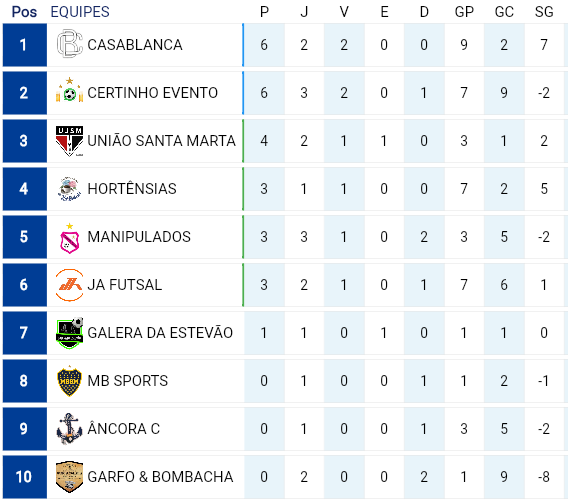
Task: Open the Galera da Estevão team badge
Action: (x=70, y=333)
